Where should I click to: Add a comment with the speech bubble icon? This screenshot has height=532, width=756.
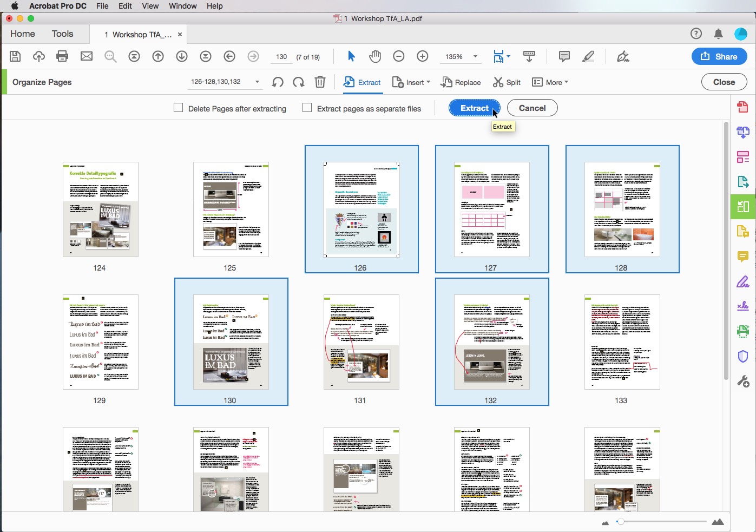pyautogui.click(x=564, y=56)
